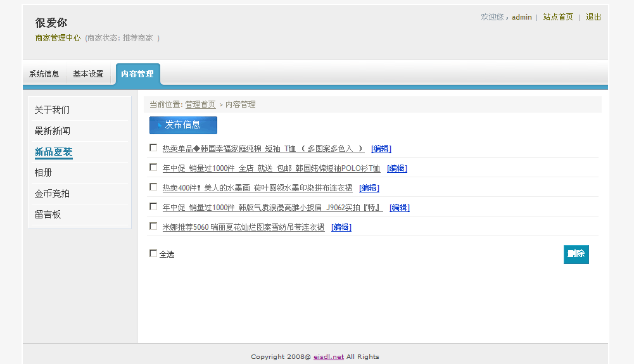Edit the 米娜推荐5060 entry
Image resolution: width=634 pixels, height=364 pixels.
341,227
